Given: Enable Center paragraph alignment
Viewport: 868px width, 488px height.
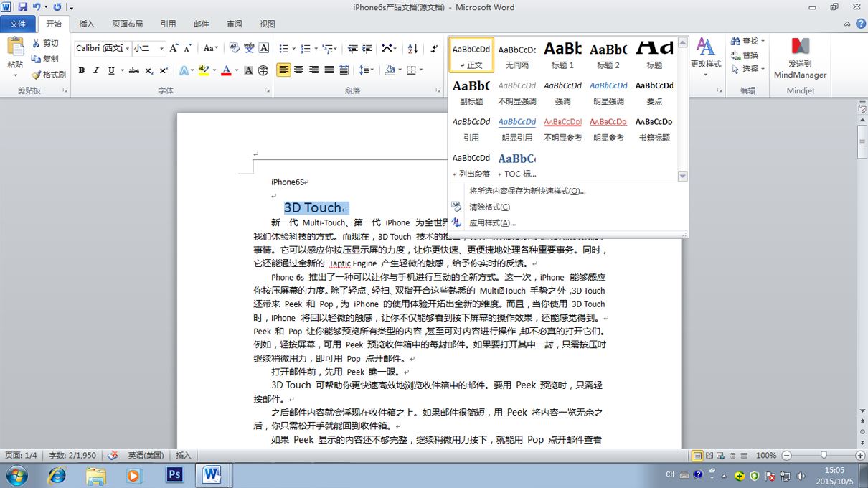Looking at the screenshot, I should (x=299, y=70).
